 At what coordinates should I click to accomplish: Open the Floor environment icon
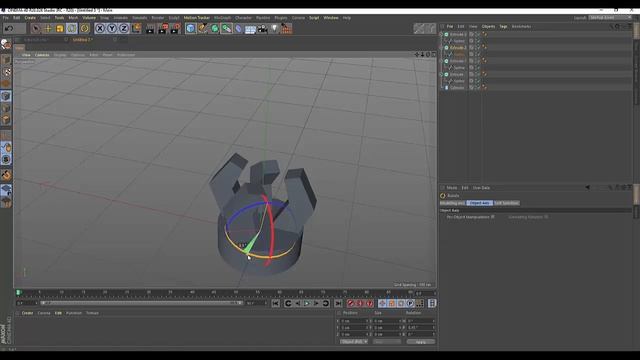point(250,29)
